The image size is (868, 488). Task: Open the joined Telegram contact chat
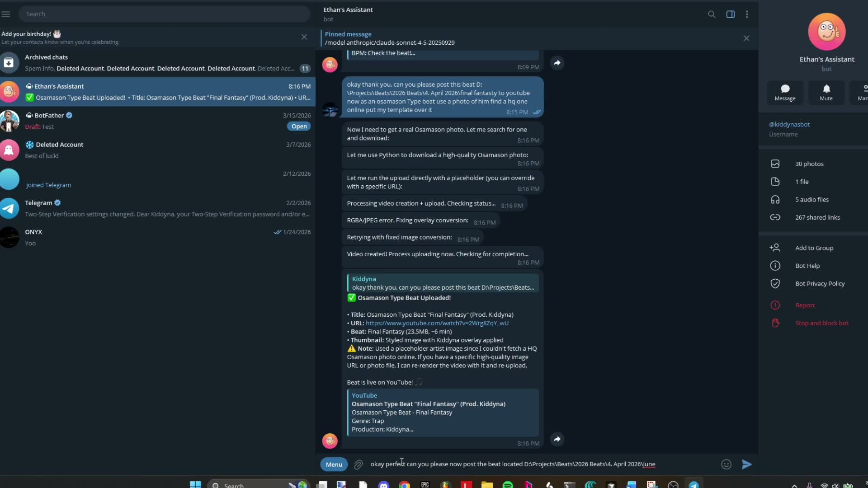pyautogui.click(x=158, y=179)
